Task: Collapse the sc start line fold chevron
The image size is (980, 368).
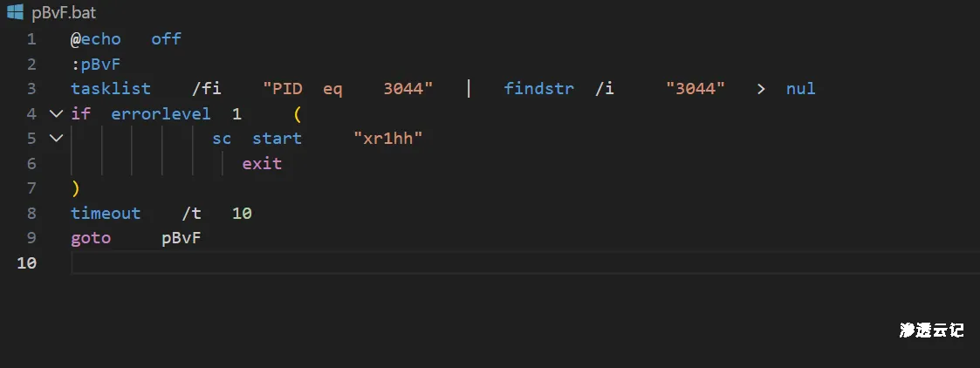Action: [57, 138]
